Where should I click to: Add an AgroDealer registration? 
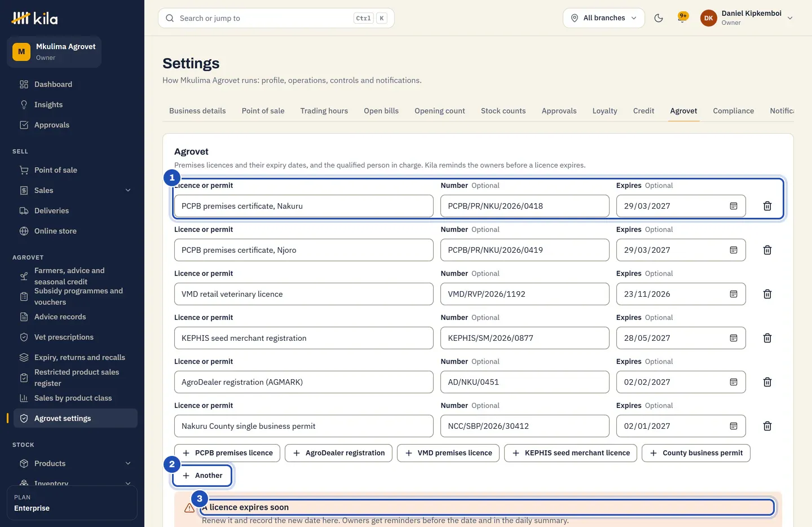tap(338, 453)
